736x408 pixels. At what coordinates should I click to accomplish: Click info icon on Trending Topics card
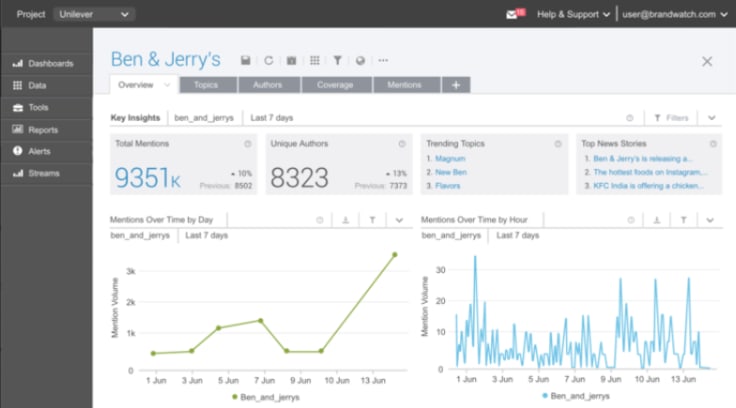[558, 144]
